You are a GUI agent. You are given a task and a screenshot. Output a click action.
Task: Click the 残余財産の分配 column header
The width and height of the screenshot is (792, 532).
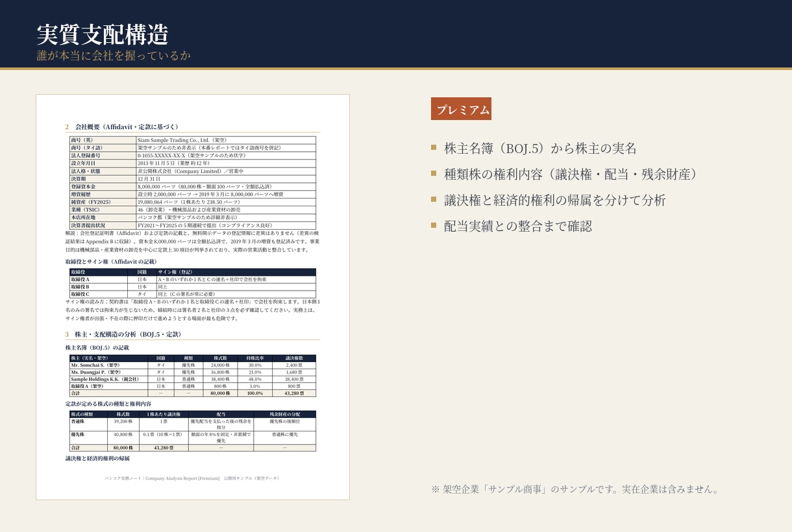coord(285,414)
